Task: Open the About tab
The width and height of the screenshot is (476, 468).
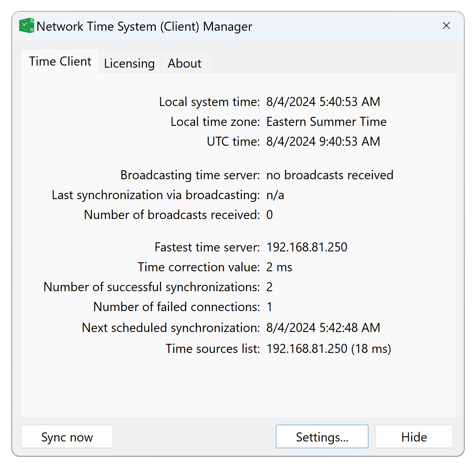Action: point(184,63)
